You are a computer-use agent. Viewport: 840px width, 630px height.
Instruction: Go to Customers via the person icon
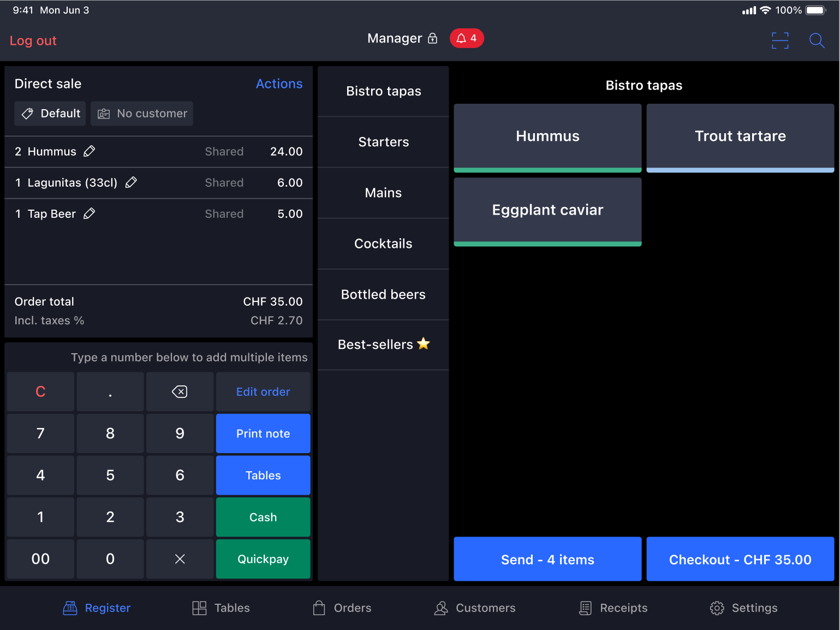[440, 608]
